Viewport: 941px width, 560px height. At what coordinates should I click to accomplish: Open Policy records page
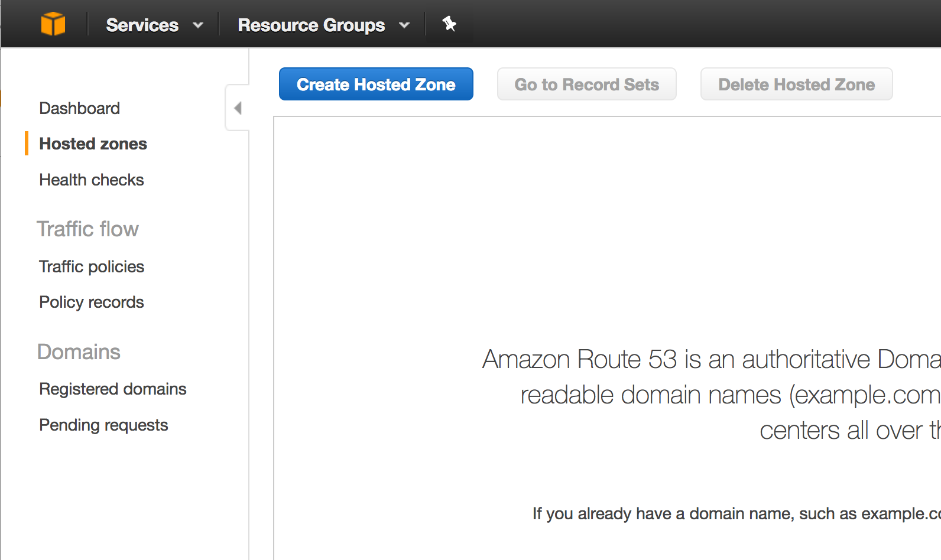tap(92, 302)
